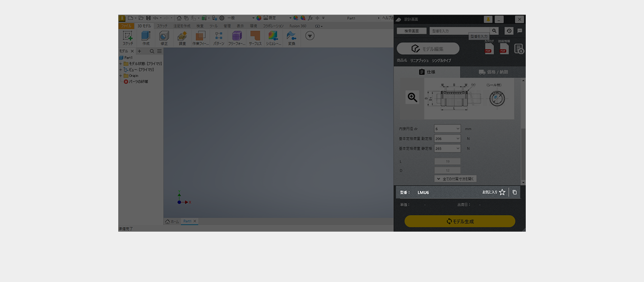This screenshot has width=644, height=282.
Task: Open the 内接円径 dr dropdown
Action: click(x=447, y=129)
